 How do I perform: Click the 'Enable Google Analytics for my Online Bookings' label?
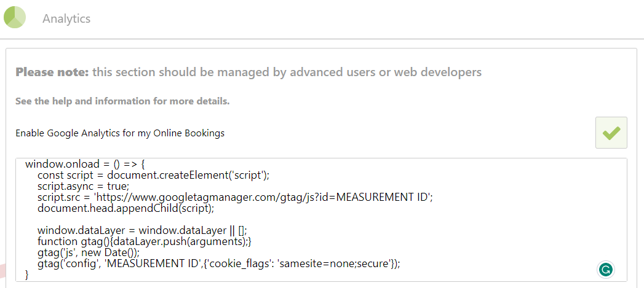(x=120, y=133)
